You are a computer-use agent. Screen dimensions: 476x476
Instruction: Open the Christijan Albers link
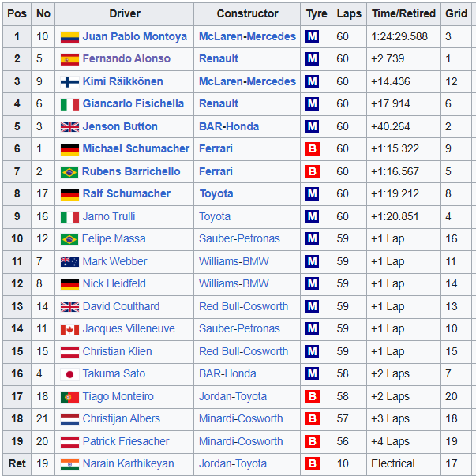pyautogui.click(x=121, y=419)
